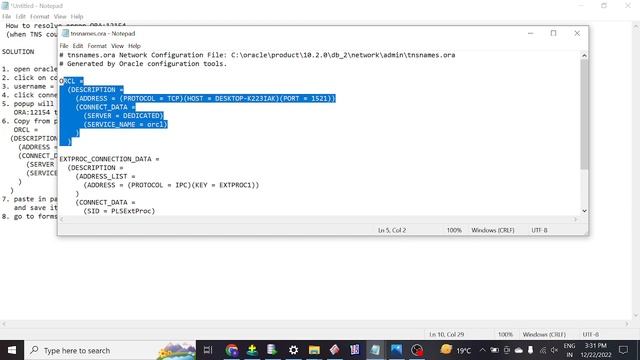Click the battery tray icon

(x=494, y=350)
